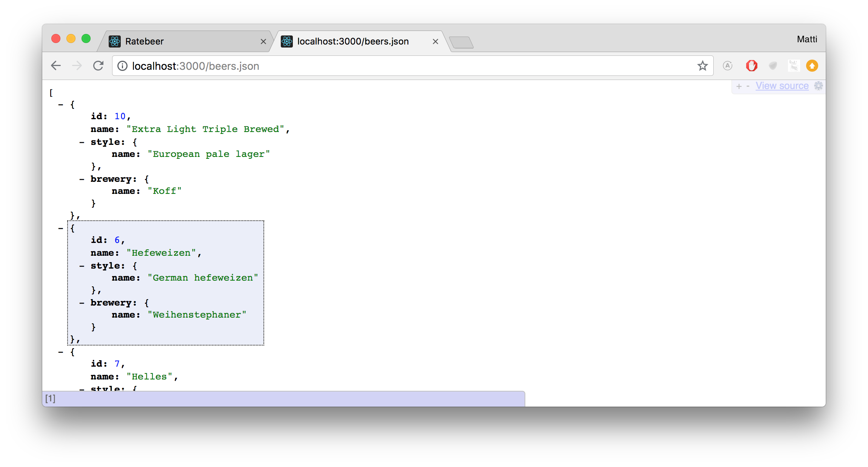Click the site info icon in address bar

[x=122, y=66]
